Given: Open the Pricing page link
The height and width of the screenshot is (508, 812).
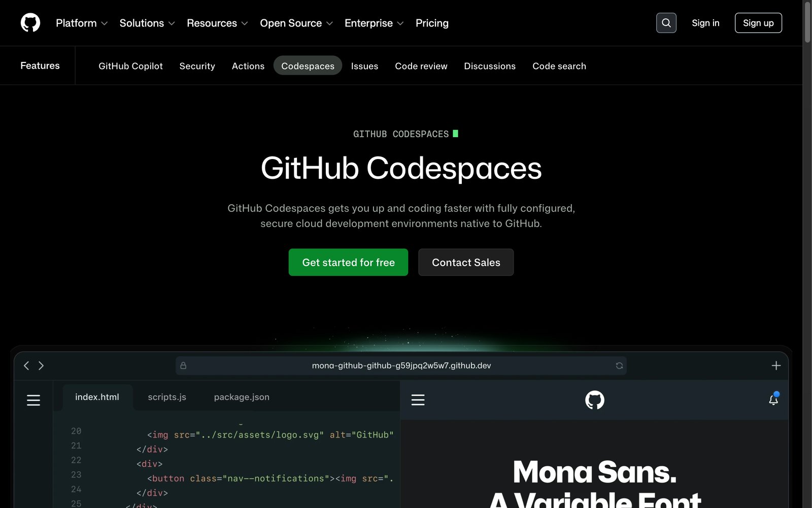Looking at the screenshot, I should [432, 23].
